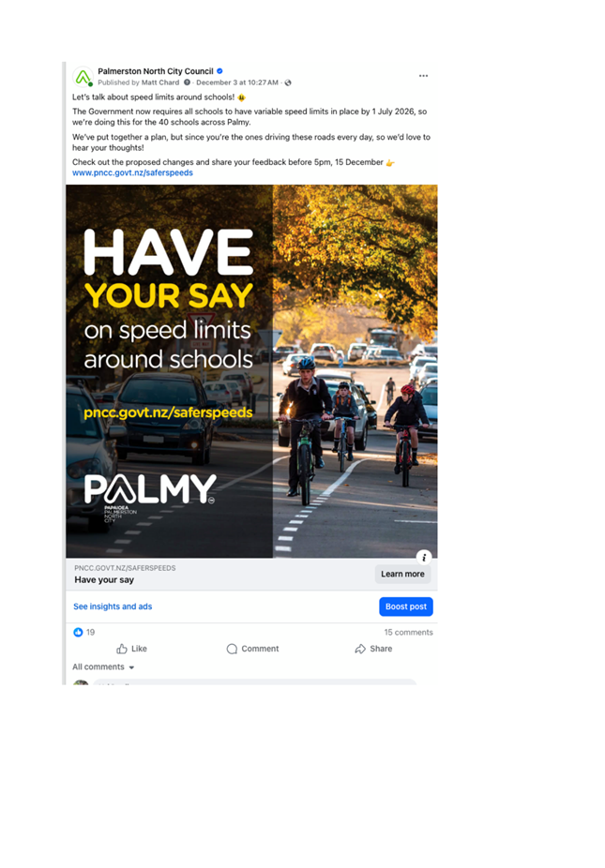Screen dimensions: 605x868
Task: Open the three-dot post options menu
Action: click(423, 76)
